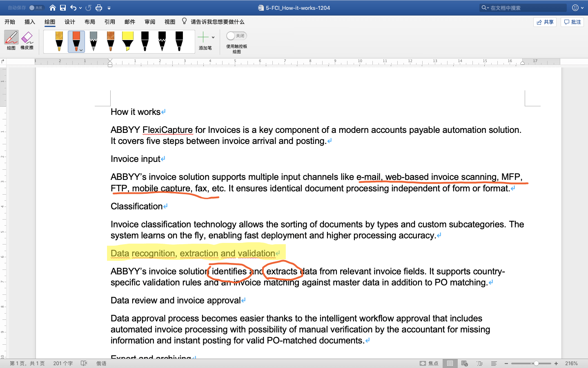Click the heading Data review and invoice approval
This screenshot has height=368, width=588.
click(176, 301)
